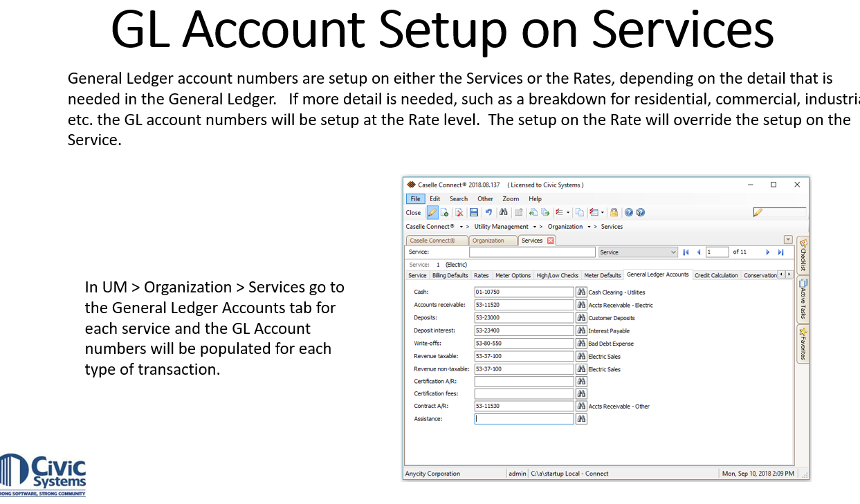The image size is (860, 504).
Task: Open the checklist icon dropdown arrow
Action: point(568,212)
